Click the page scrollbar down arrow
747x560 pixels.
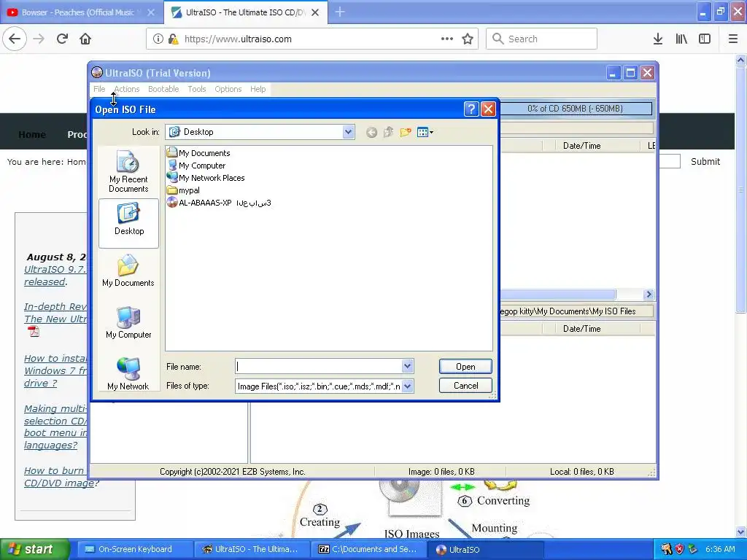(741, 532)
